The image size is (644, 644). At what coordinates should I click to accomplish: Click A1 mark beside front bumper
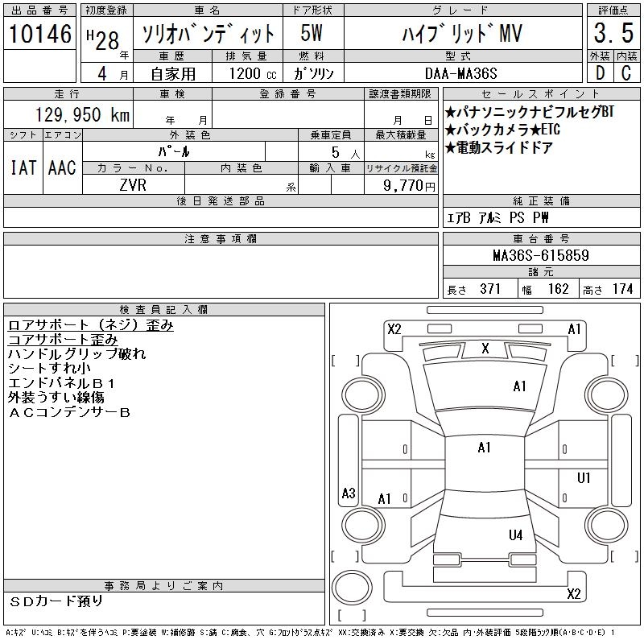point(574,329)
